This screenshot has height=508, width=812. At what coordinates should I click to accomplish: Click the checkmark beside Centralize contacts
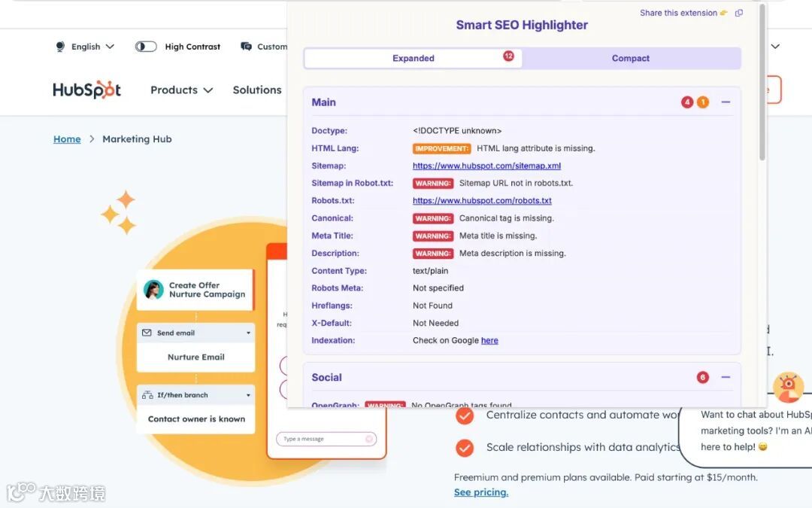click(x=465, y=415)
